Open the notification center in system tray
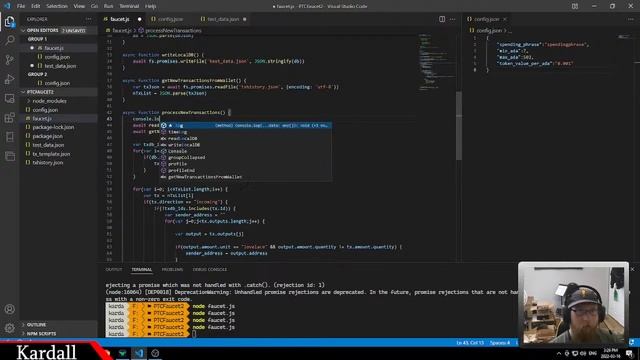Image resolution: width=640 pixels, height=360 pixels. click(629, 353)
